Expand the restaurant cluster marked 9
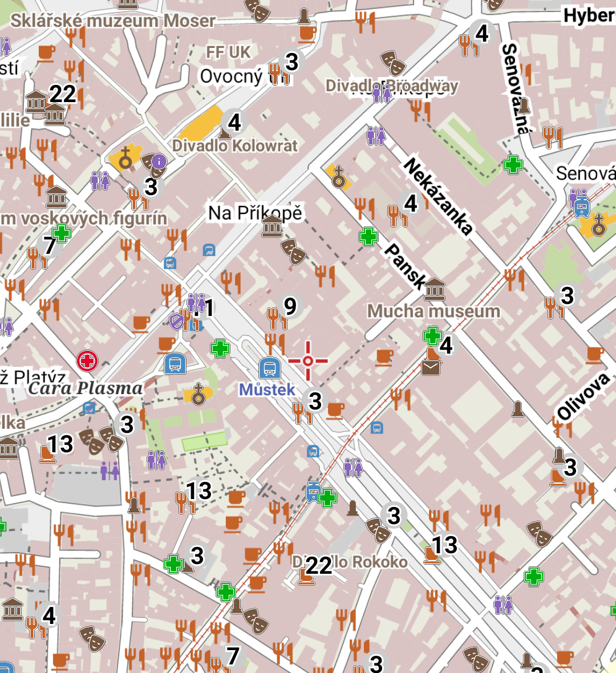The image size is (616, 673). (x=290, y=306)
